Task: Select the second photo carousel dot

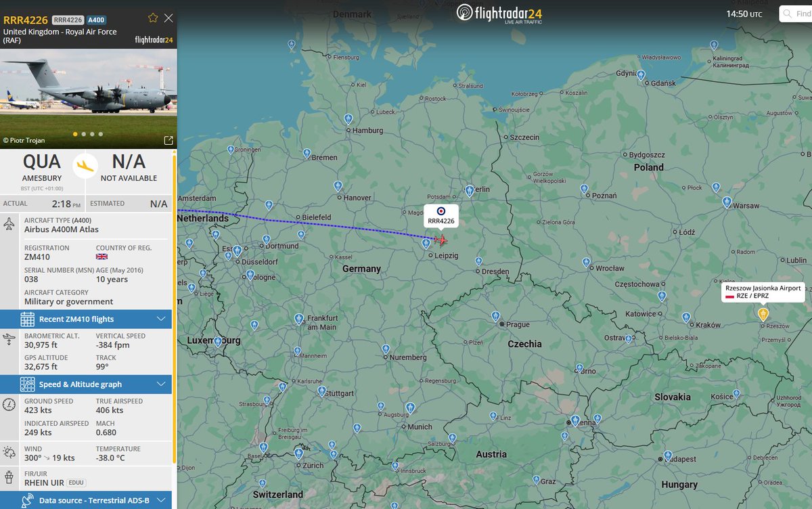Action: [84, 134]
